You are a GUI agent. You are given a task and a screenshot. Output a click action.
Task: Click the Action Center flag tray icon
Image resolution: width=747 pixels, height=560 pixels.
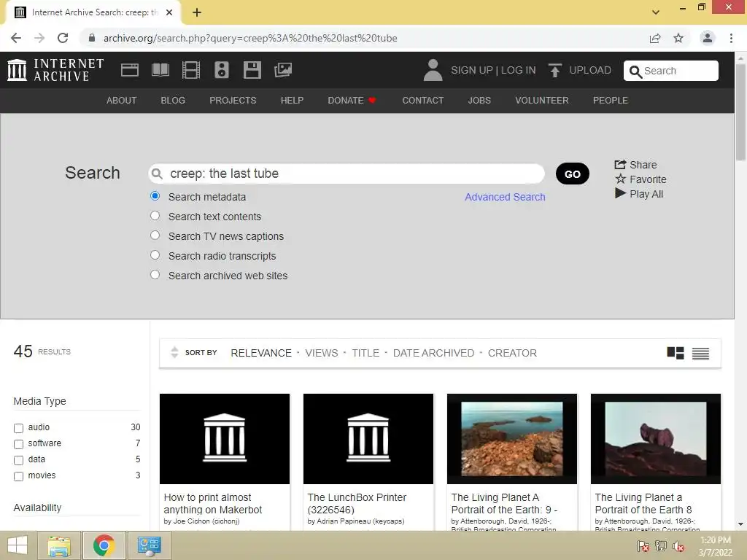643,546
